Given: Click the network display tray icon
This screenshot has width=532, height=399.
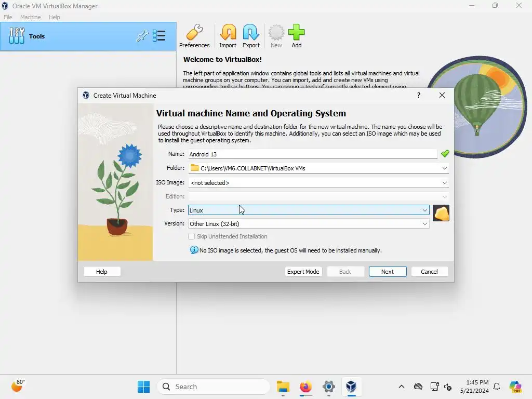Looking at the screenshot, I should pos(434,387).
